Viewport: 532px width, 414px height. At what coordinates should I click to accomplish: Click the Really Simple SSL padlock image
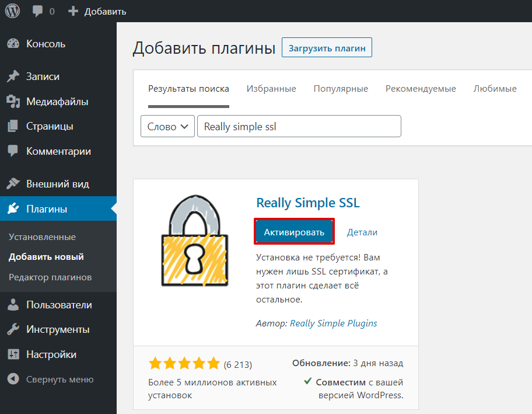[194, 241]
